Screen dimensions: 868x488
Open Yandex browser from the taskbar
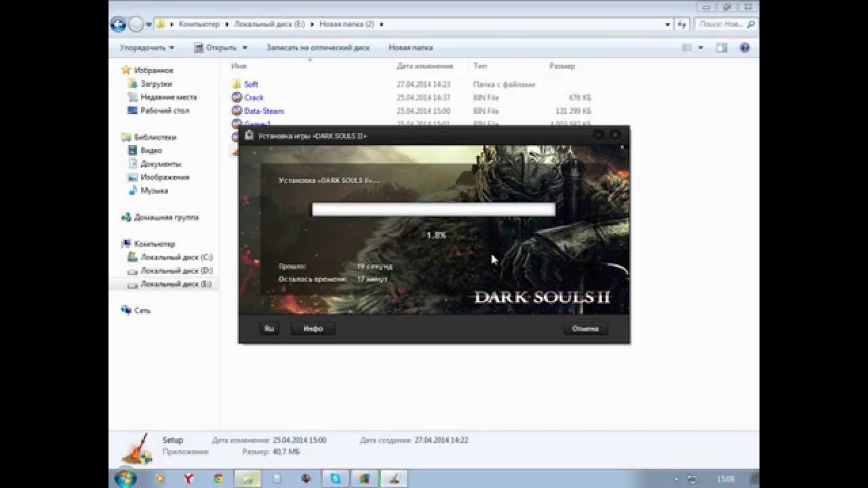pyautogui.click(x=189, y=479)
